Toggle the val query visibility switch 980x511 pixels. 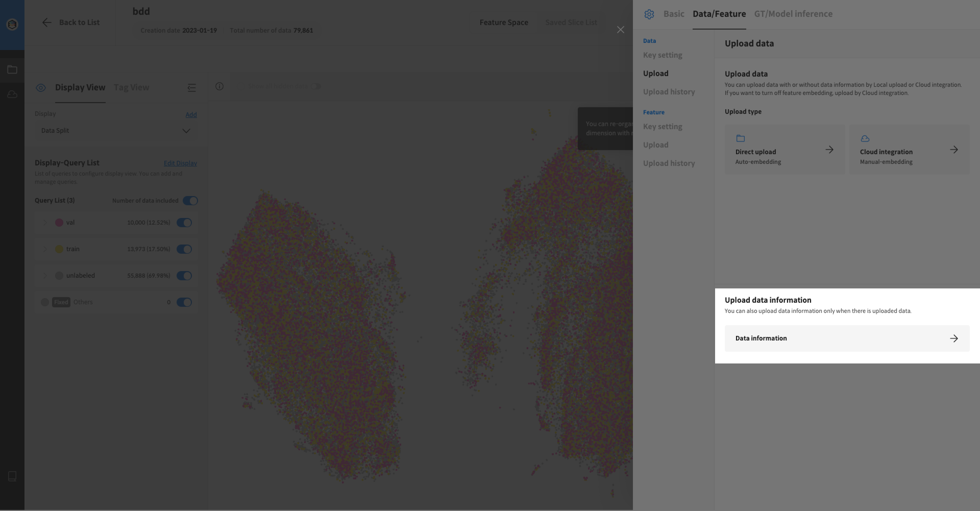184,223
